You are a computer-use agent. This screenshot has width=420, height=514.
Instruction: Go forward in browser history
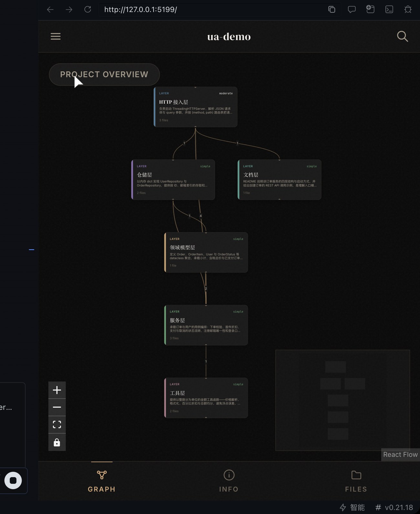pyautogui.click(x=69, y=9)
